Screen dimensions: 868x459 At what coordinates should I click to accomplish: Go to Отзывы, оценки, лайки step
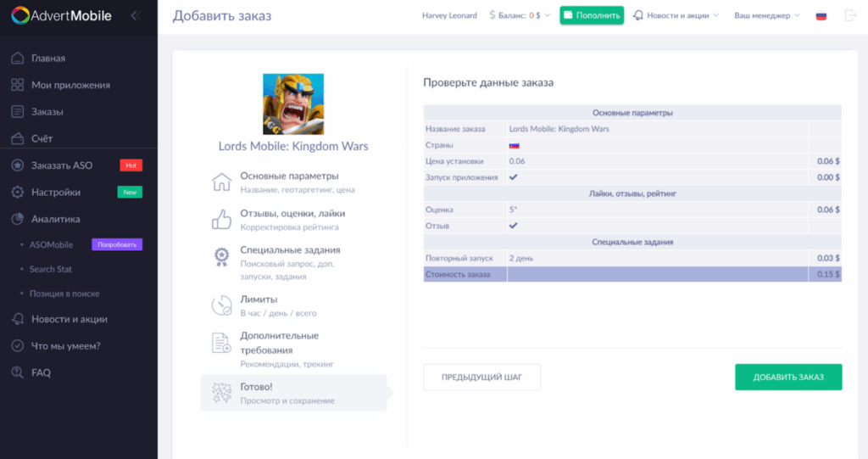293,220
